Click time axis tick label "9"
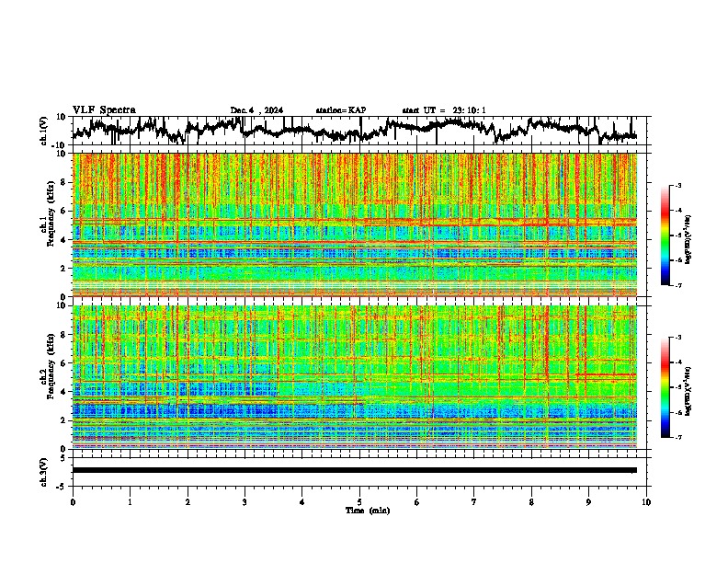Viewport: 728px width, 563px height. (588, 502)
